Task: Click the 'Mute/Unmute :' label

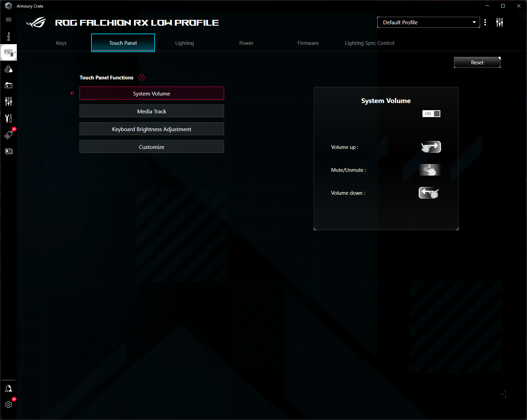Action: coord(348,170)
